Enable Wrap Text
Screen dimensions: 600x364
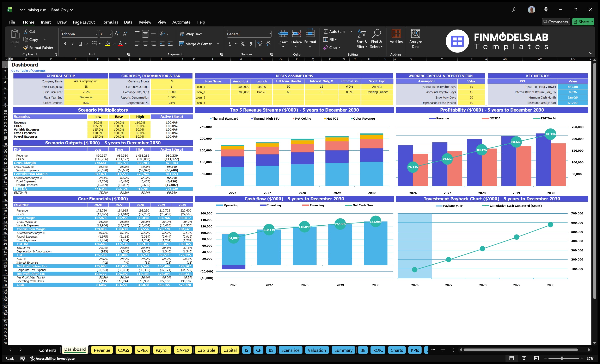point(191,34)
